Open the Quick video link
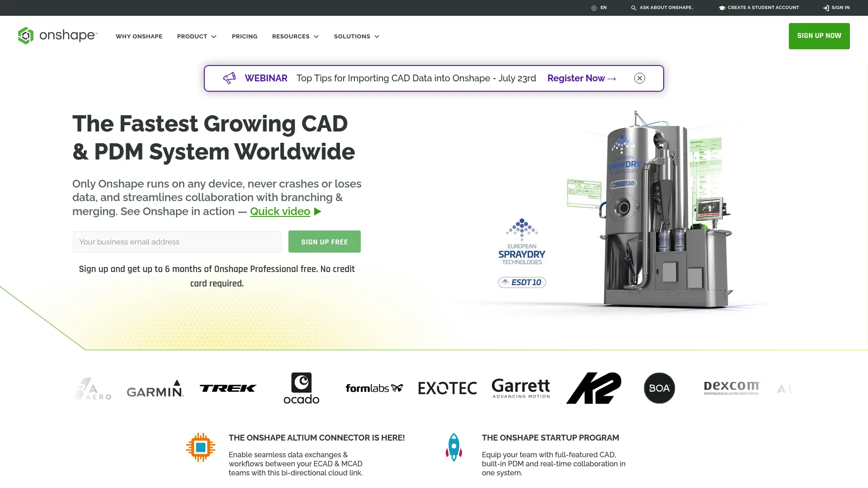868x488 pixels. pos(280,211)
